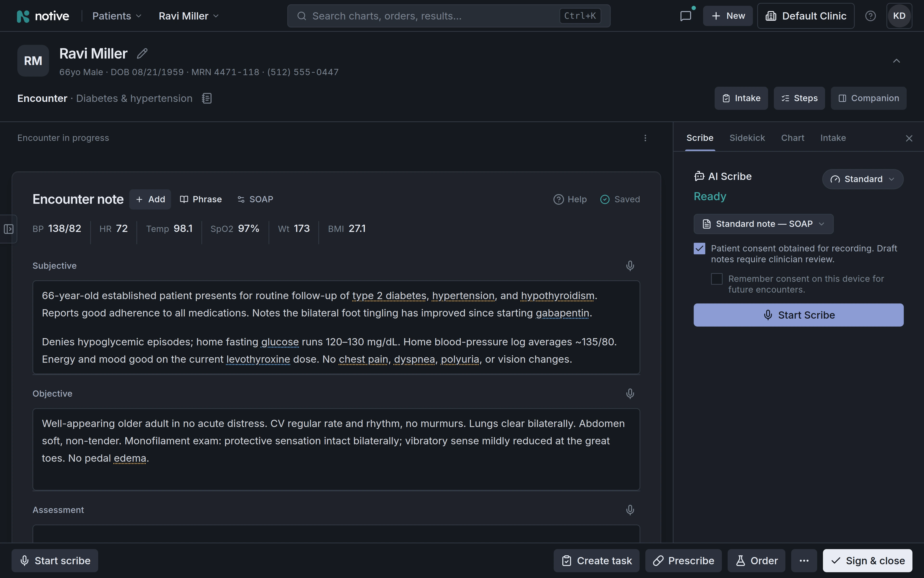Switch to the Chart tab
Image resolution: width=924 pixels, height=578 pixels.
(792, 138)
